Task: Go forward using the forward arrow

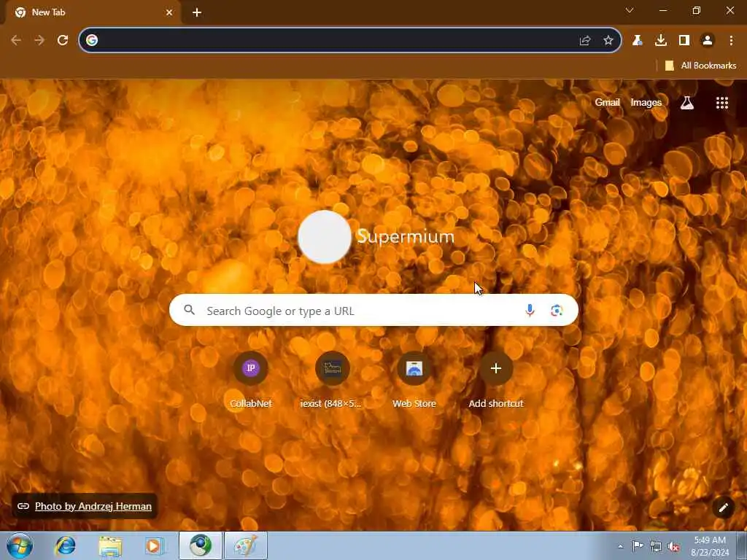Action: pyautogui.click(x=39, y=41)
